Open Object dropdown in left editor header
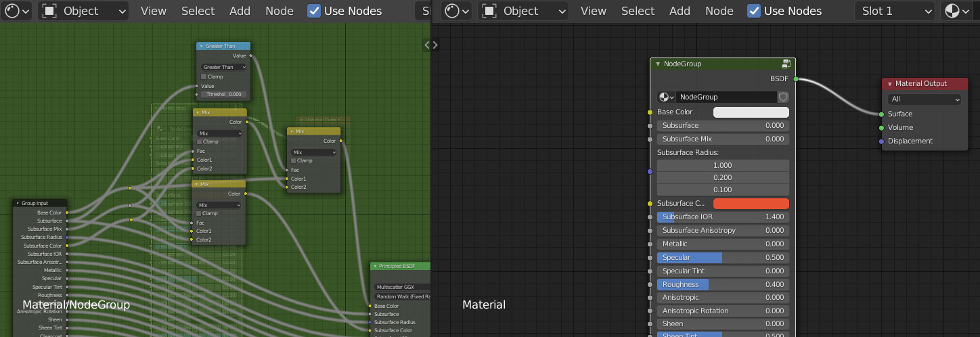This screenshot has width=980, height=337. [x=83, y=11]
